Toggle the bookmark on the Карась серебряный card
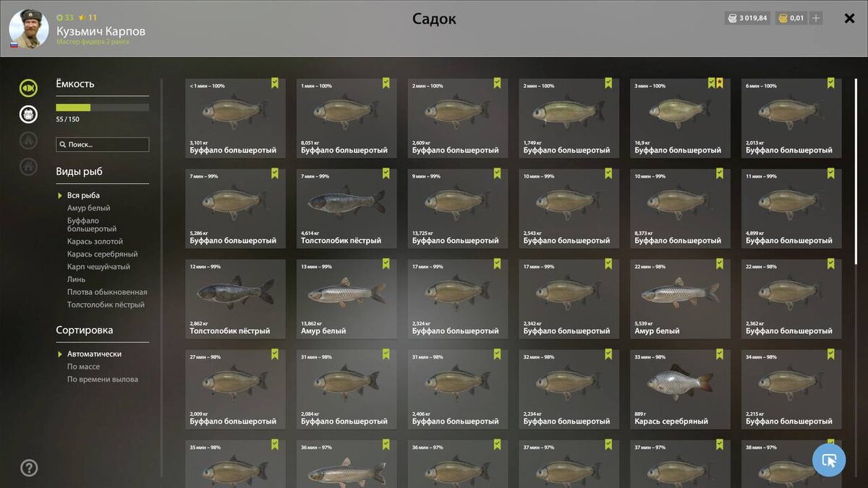Viewport: 868px width, 488px height. click(720, 354)
